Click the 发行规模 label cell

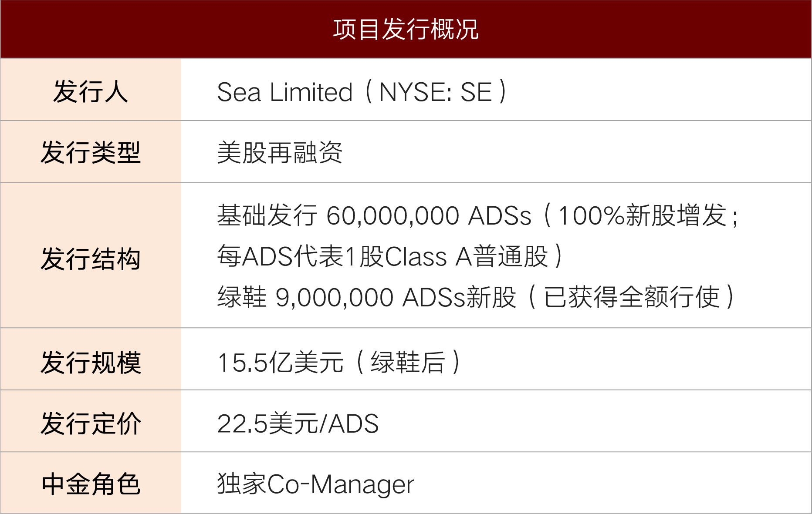(x=91, y=362)
